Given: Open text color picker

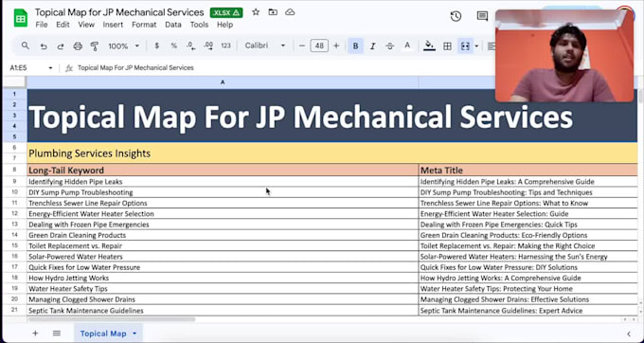Looking at the screenshot, I should coord(407,46).
